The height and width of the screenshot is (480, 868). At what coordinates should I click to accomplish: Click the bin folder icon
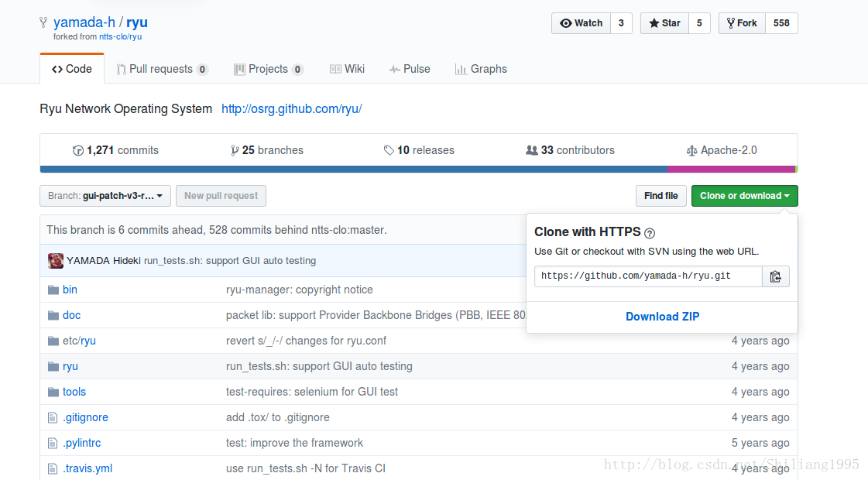(x=53, y=290)
